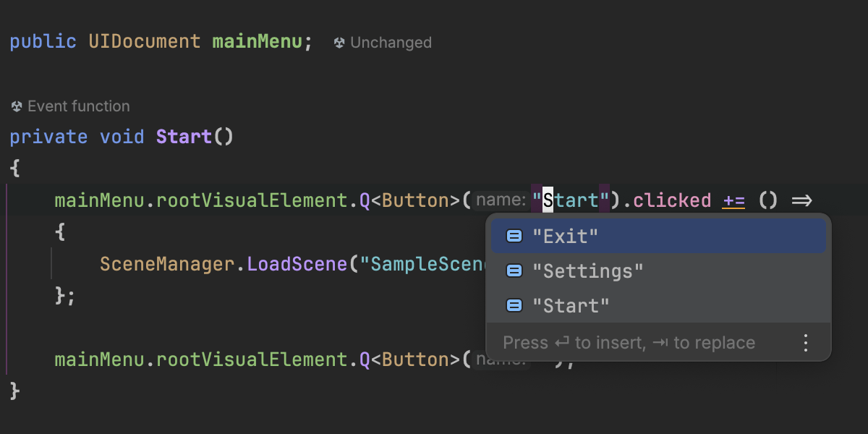Click the string icon next to "Start" suggestion
The height and width of the screenshot is (434, 868).
[514, 305]
